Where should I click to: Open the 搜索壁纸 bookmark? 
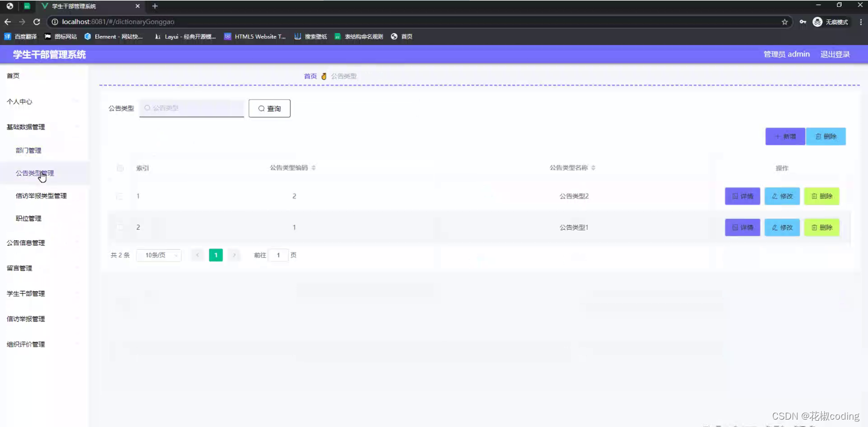(310, 36)
